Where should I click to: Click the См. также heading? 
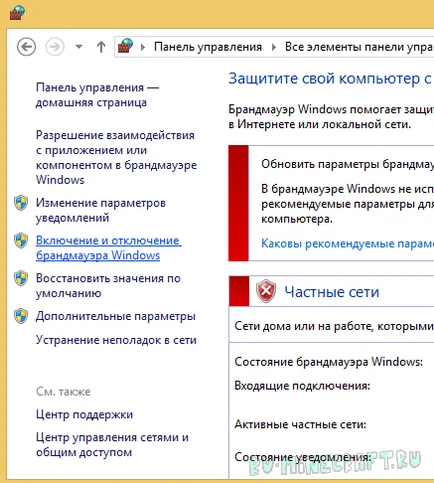63,391
